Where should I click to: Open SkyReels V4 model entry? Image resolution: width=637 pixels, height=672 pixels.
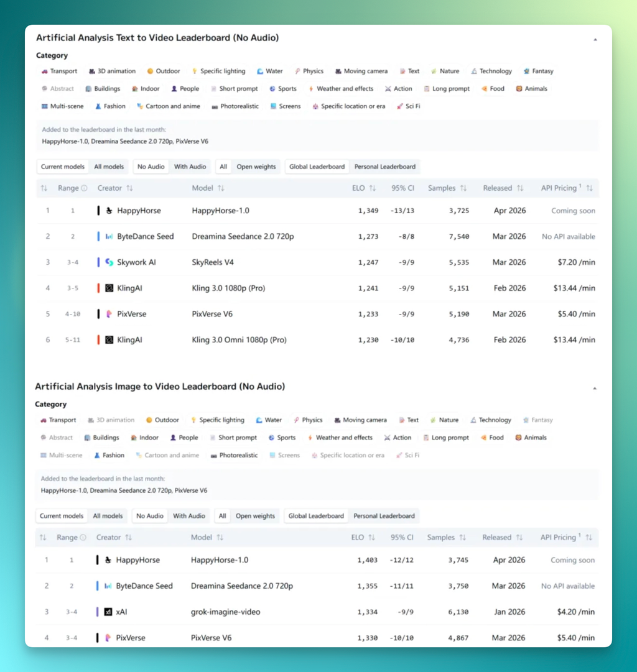click(x=213, y=262)
